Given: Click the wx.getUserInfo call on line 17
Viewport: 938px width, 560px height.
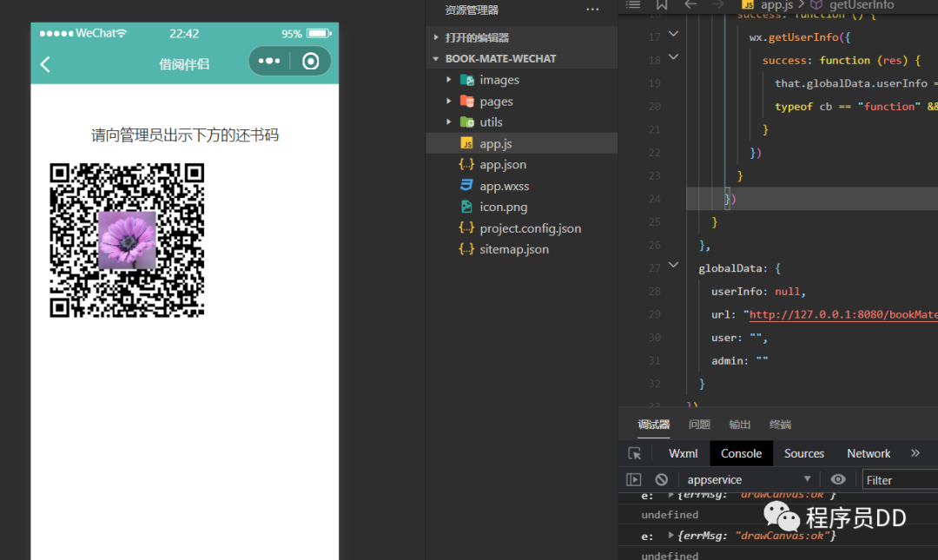Looking at the screenshot, I should 800,37.
